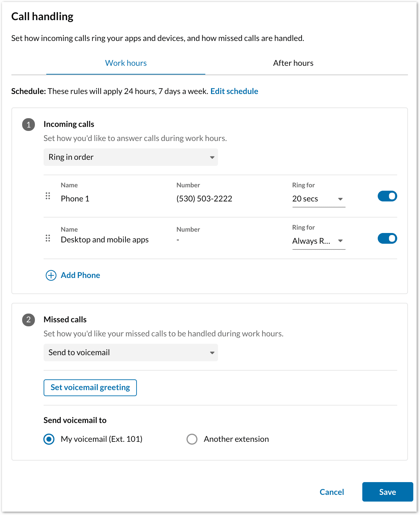
Task: Open the Ring in order dropdown
Action: [130, 157]
